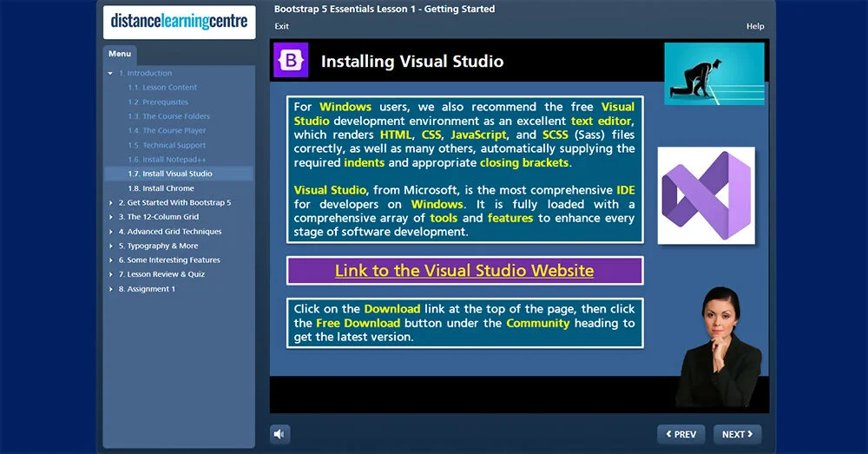Click the Visual Studio logo image
The height and width of the screenshot is (454, 868).
point(706,195)
